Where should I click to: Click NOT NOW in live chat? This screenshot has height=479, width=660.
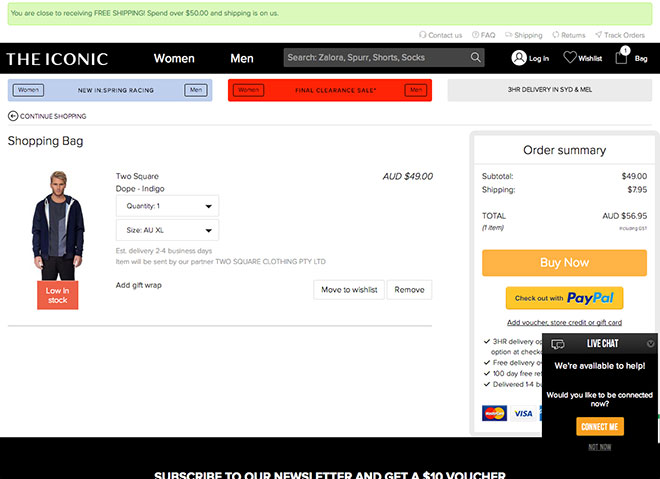[600, 447]
